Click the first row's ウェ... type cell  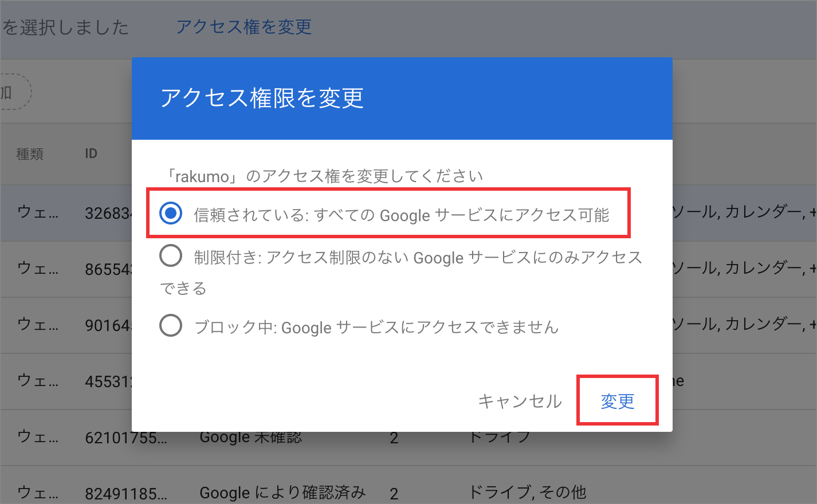pos(38,212)
